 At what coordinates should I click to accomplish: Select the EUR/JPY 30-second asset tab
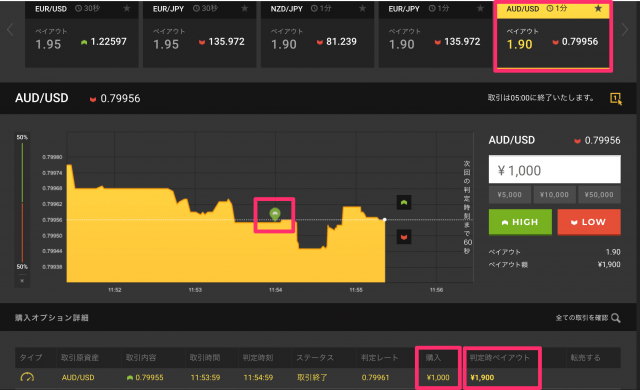pos(200,35)
